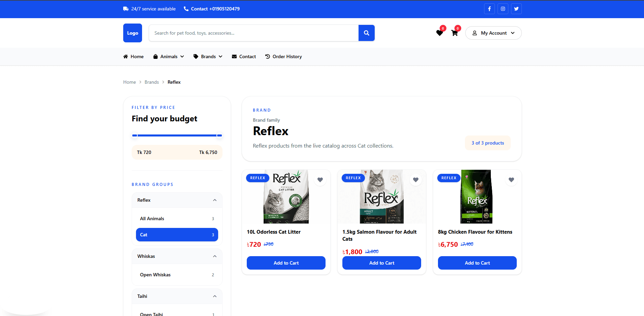644x316 pixels.
Task: Click the Home breadcrumb link
Action: point(130,82)
